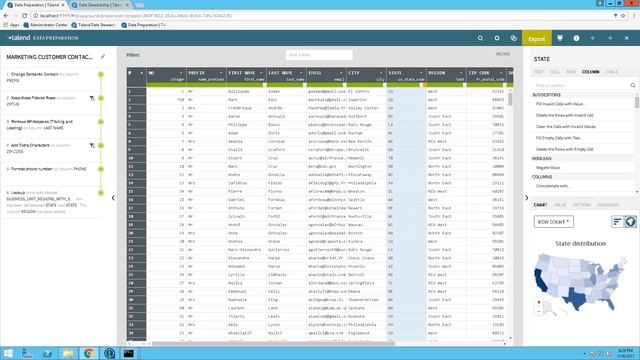Click the data grid horizontal scrollbar
The width and height of the screenshot is (640, 360).
(273, 344)
